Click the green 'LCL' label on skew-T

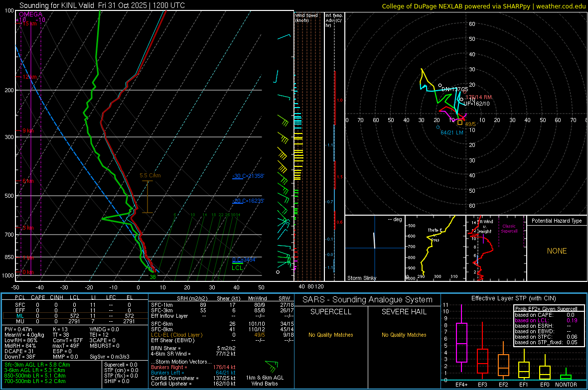[x=237, y=268]
